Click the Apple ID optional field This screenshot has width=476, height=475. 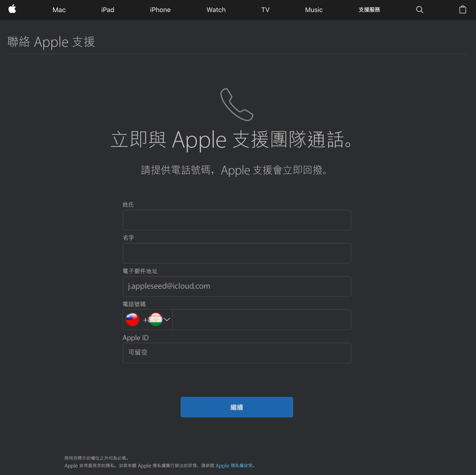tap(237, 353)
